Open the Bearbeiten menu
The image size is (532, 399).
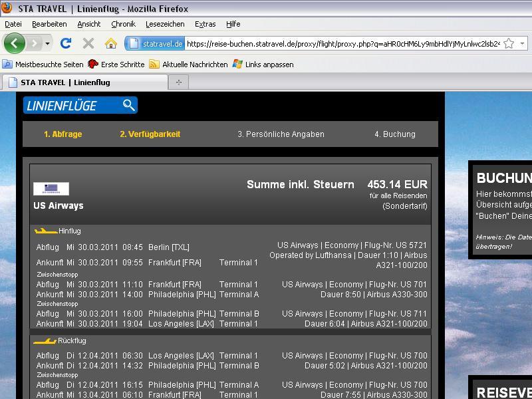pyautogui.click(x=49, y=24)
